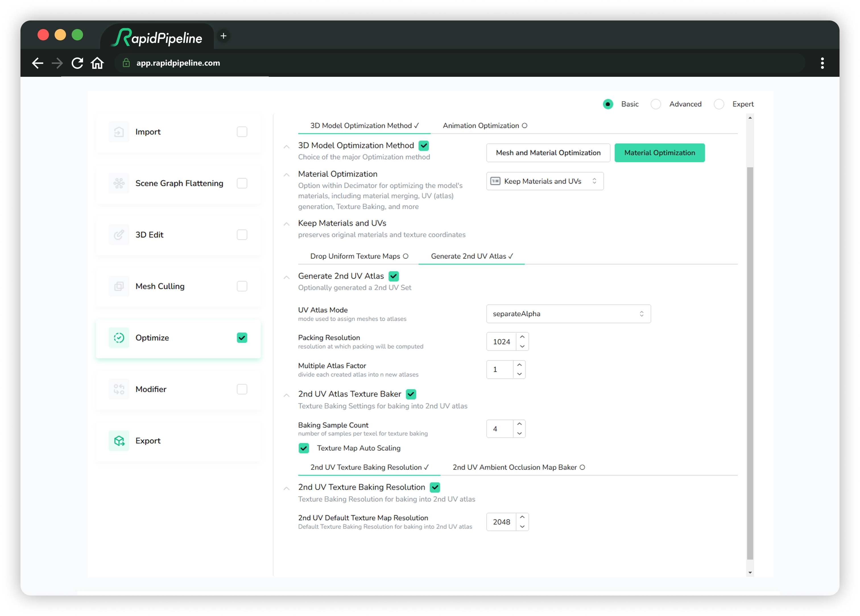Click the Export cube icon
Screen dimensions: 860x616
click(119, 441)
